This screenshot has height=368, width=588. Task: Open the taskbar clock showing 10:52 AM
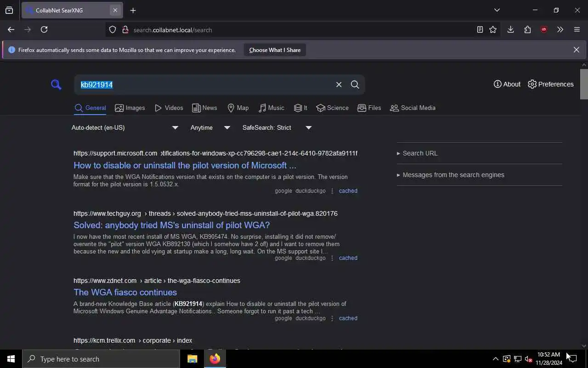[x=549, y=359]
